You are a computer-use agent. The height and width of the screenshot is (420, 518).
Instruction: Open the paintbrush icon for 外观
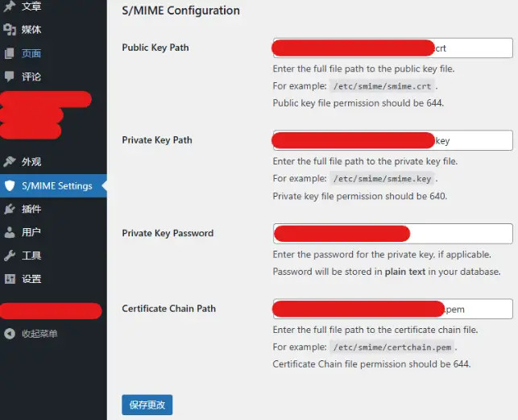[x=10, y=161]
